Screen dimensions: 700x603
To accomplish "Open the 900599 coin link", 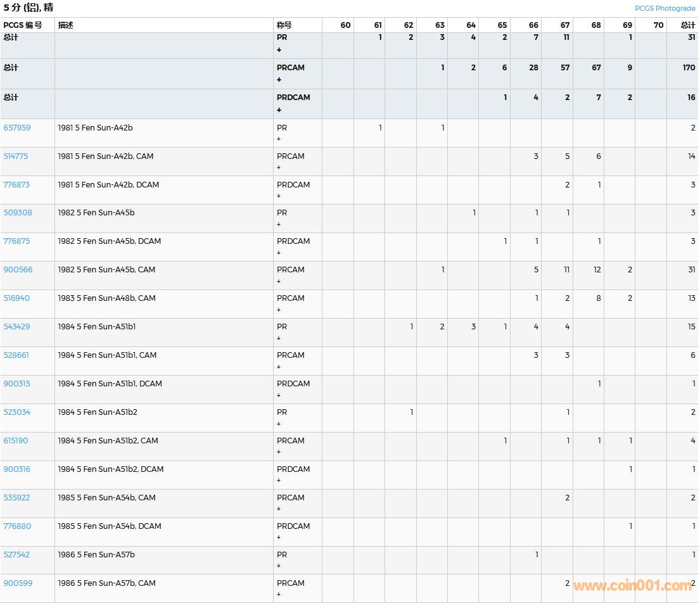I will point(18,583).
